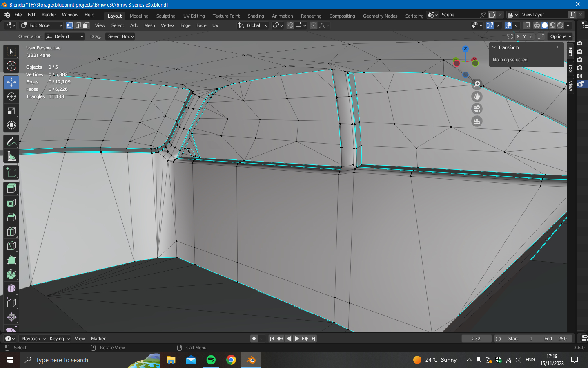This screenshot has width=588, height=368.
Task: Toggle camera view in viewport
Action: click(477, 109)
